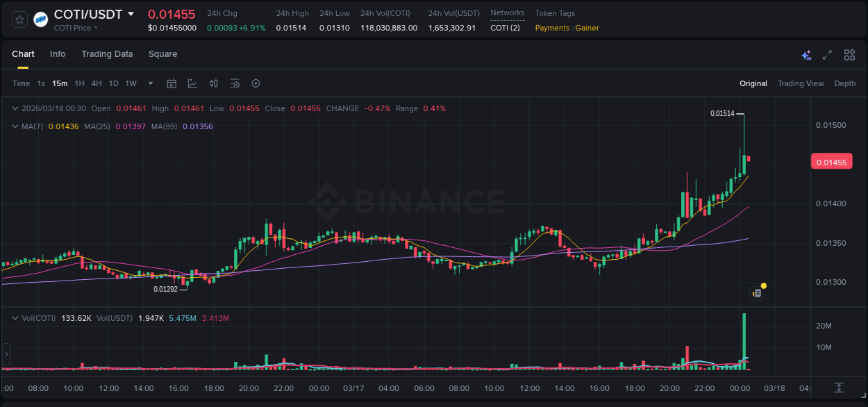Image resolution: width=868 pixels, height=407 pixels.
Task: Switch the chart to Depth view
Action: click(845, 83)
